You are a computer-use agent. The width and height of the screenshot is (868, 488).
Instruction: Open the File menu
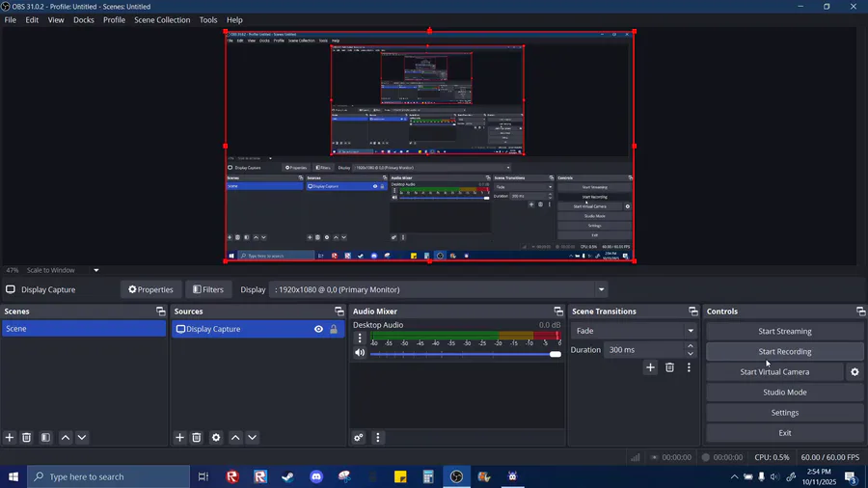tap(10, 20)
